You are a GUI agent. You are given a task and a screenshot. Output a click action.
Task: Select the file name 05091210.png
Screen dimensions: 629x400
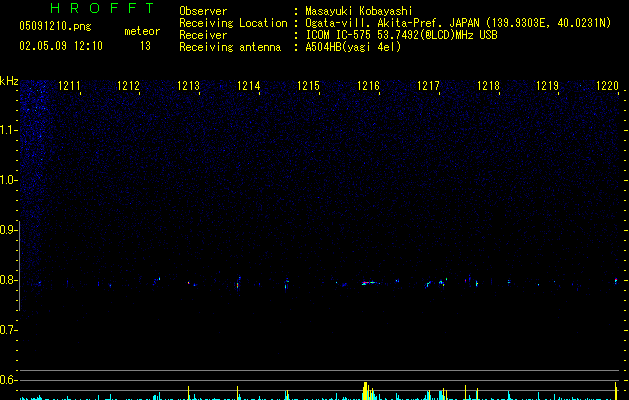pos(55,26)
